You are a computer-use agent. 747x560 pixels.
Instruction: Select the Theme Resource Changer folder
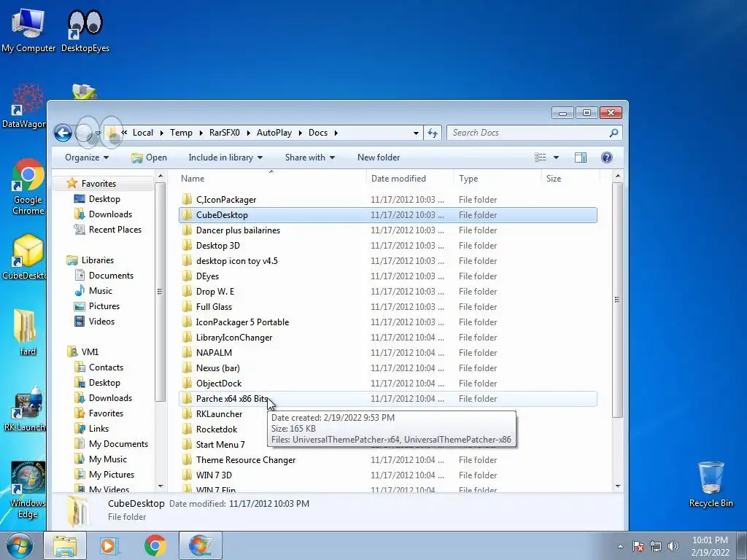[388, 460]
